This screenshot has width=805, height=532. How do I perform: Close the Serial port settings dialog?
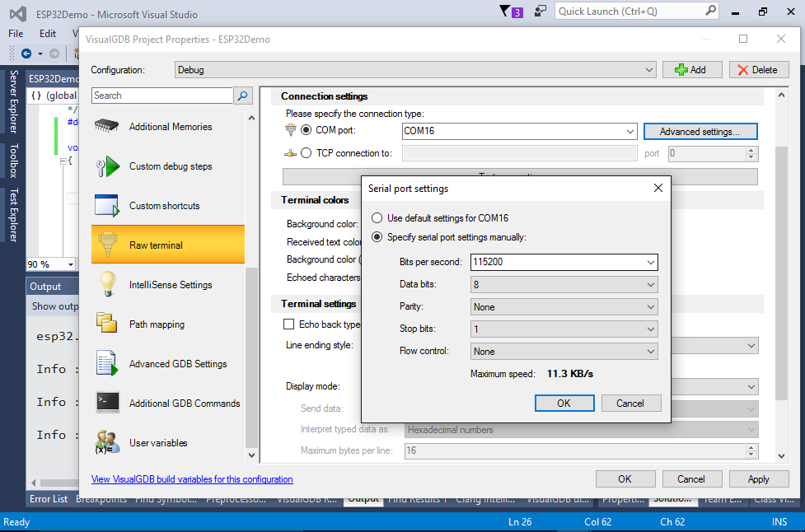point(658,189)
